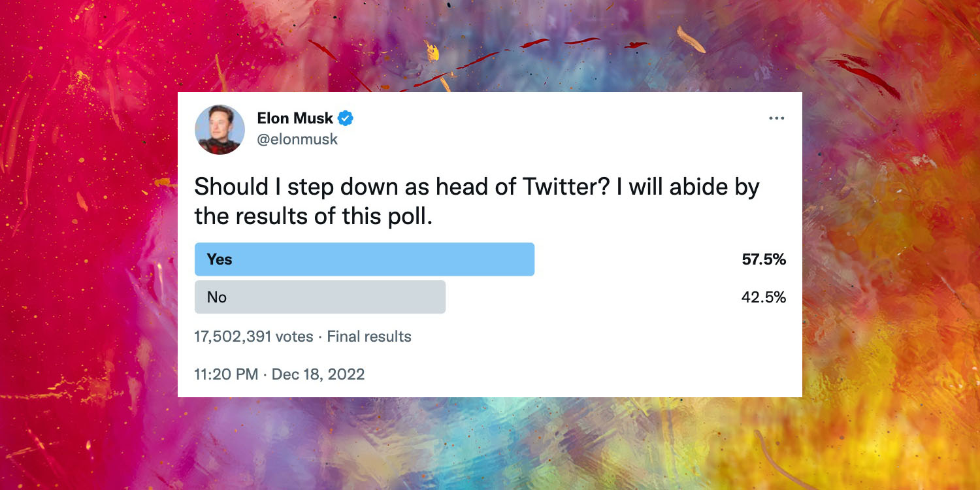Select the verification badge next to the name
This screenshot has height=490, width=980.
coord(347,118)
